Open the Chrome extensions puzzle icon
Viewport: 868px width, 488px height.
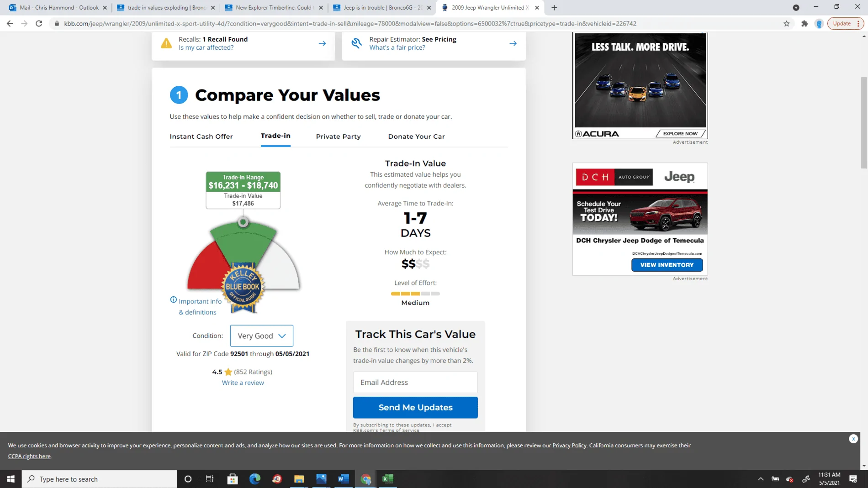(804, 23)
